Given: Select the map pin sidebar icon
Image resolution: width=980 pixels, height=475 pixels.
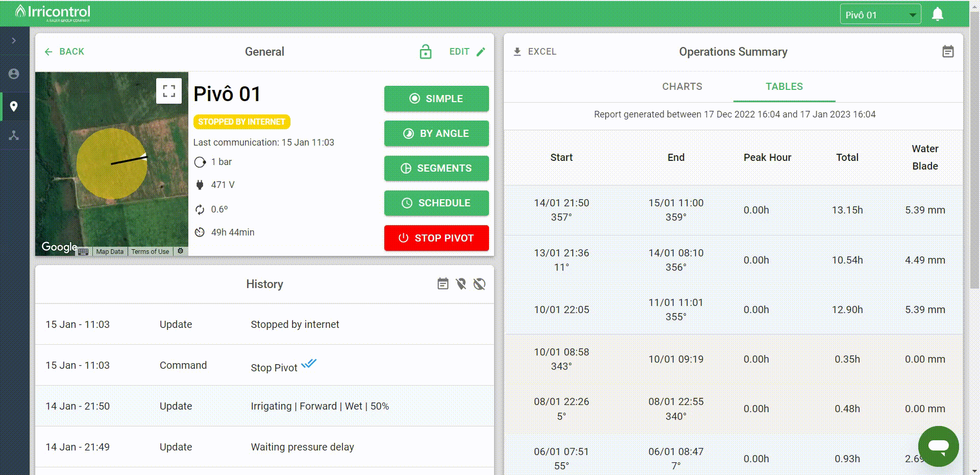Looking at the screenshot, I should 14,106.
